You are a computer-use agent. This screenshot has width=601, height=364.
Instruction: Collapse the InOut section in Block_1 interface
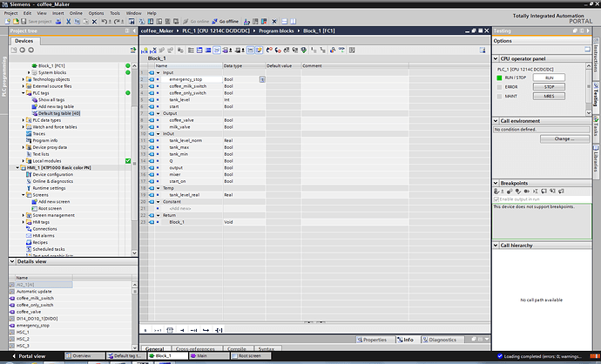pyautogui.click(x=158, y=134)
